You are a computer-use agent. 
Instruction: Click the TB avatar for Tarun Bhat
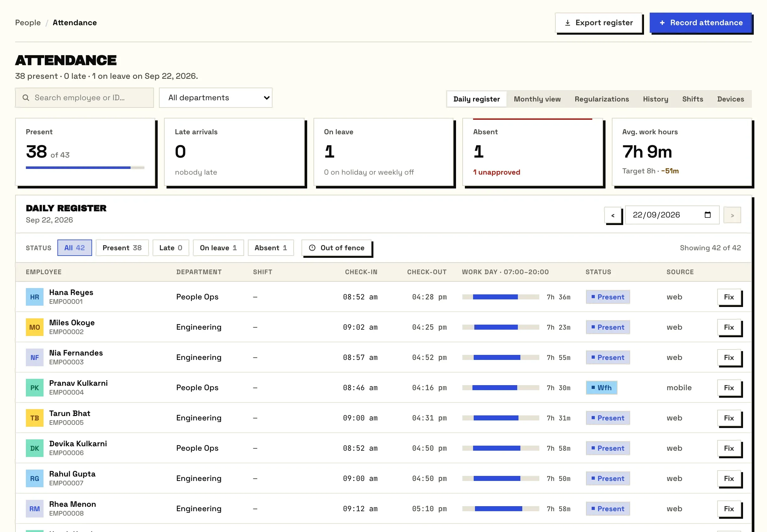[x=35, y=418]
